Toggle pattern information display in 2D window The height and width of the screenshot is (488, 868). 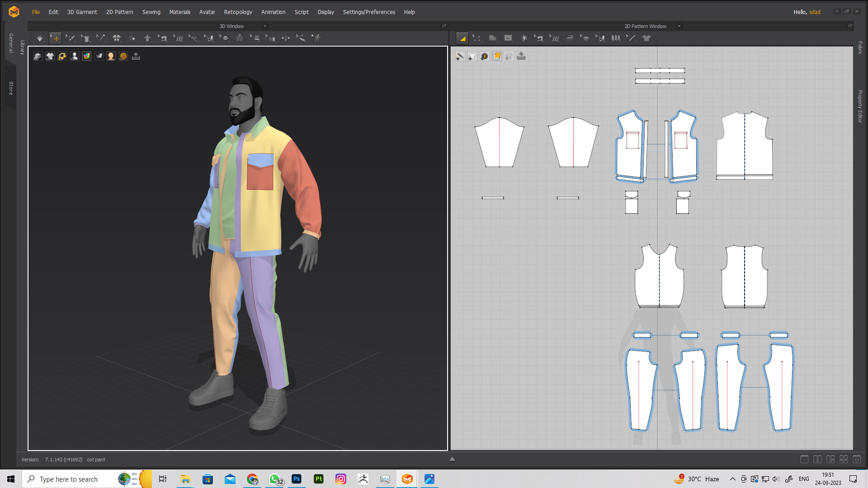tap(484, 56)
